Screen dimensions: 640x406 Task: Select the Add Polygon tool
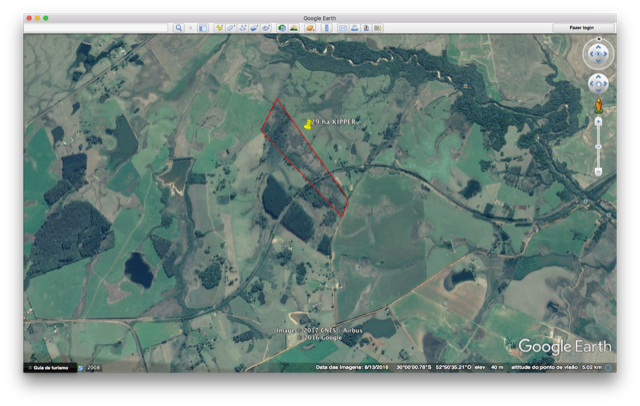(231, 28)
